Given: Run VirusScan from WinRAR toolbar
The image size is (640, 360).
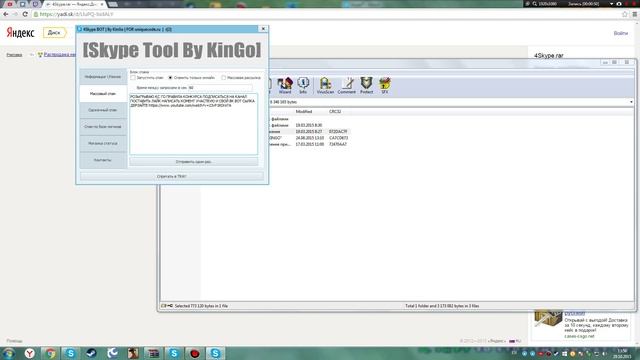Looking at the screenshot, I should pos(325,86).
